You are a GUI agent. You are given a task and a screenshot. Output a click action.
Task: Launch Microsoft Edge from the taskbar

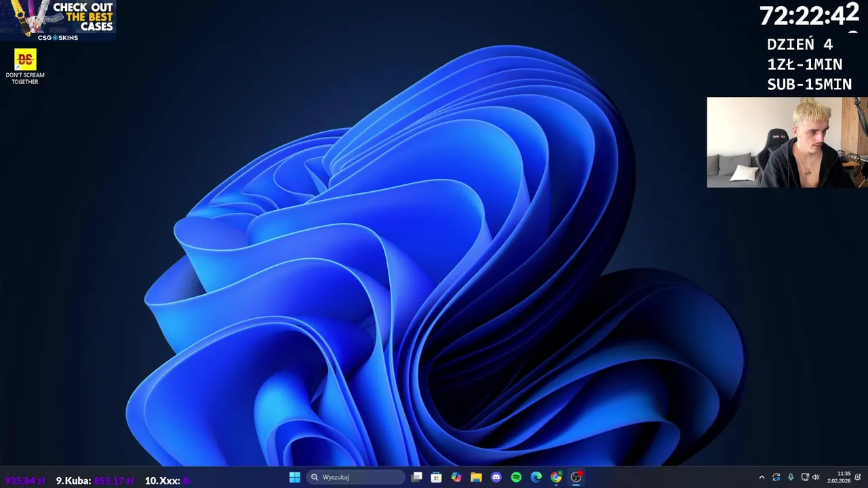[x=536, y=477]
